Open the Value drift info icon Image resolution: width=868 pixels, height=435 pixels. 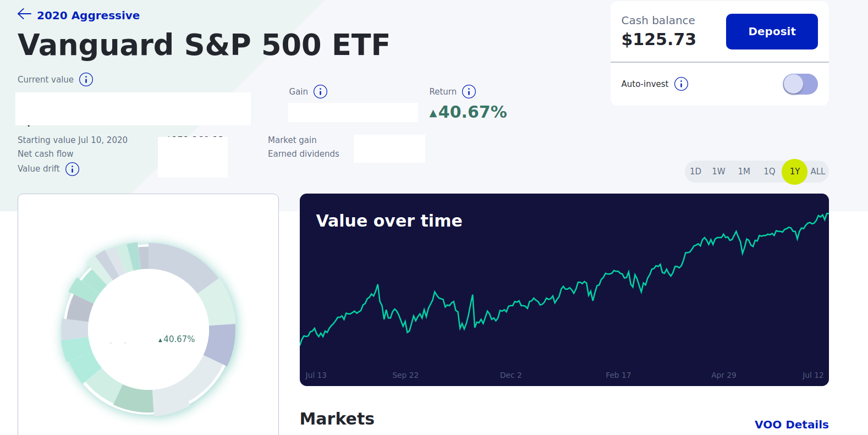(72, 169)
